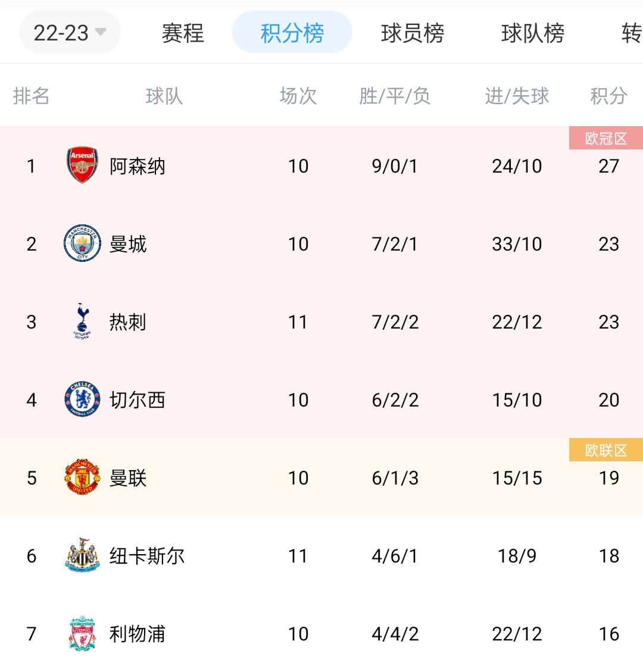The image size is (643, 672).
Task: Open the 22-23 season dropdown
Action: click(70, 32)
